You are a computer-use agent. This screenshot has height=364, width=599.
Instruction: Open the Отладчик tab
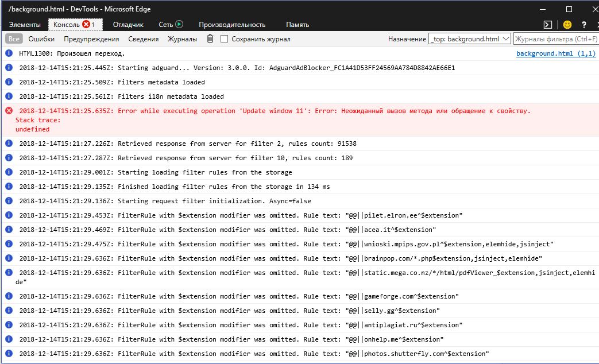(129, 25)
